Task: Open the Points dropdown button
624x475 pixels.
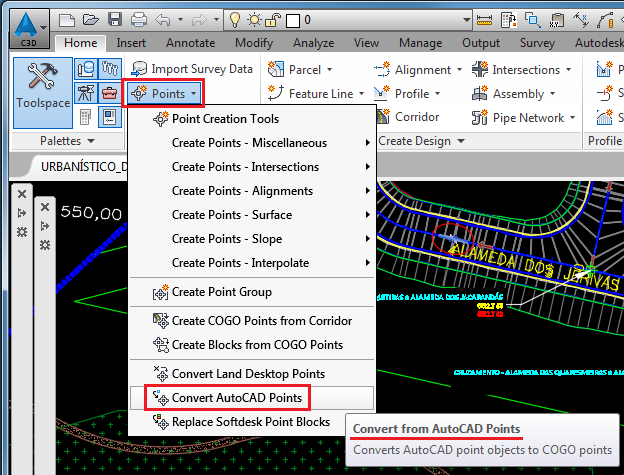Action: click(x=163, y=93)
